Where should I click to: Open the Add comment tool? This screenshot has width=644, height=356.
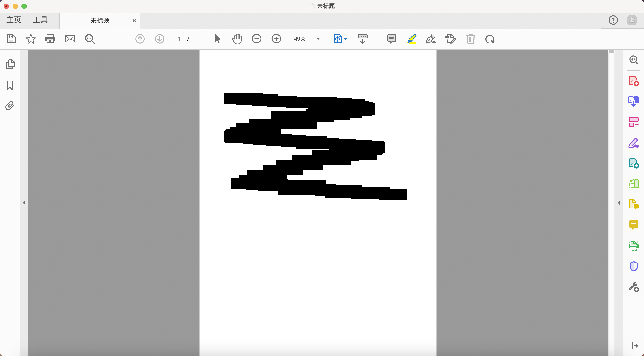392,39
